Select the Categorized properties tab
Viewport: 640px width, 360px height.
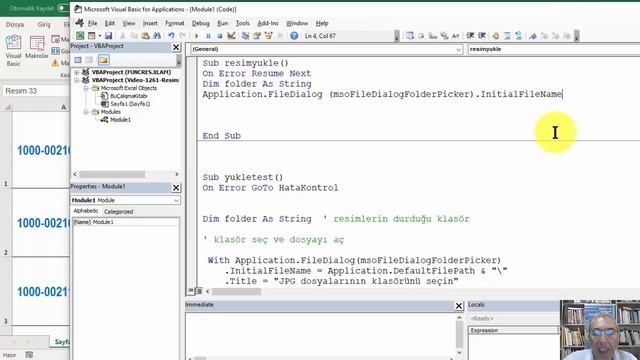pyautogui.click(x=118, y=211)
